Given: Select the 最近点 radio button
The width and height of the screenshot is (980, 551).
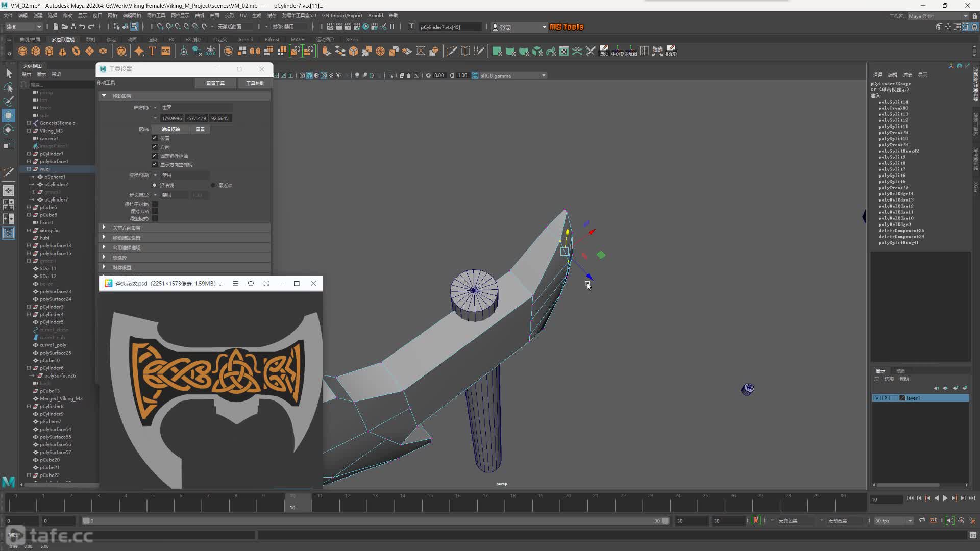Looking at the screenshot, I should coord(213,185).
